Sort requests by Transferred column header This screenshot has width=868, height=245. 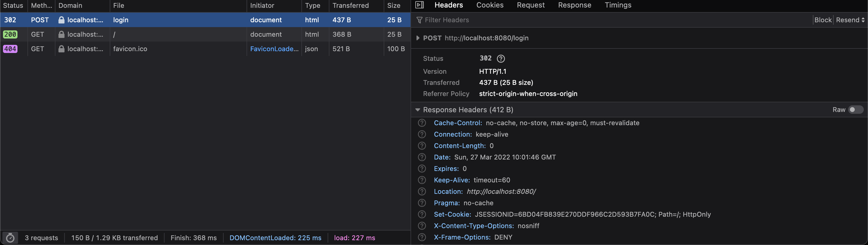351,5
